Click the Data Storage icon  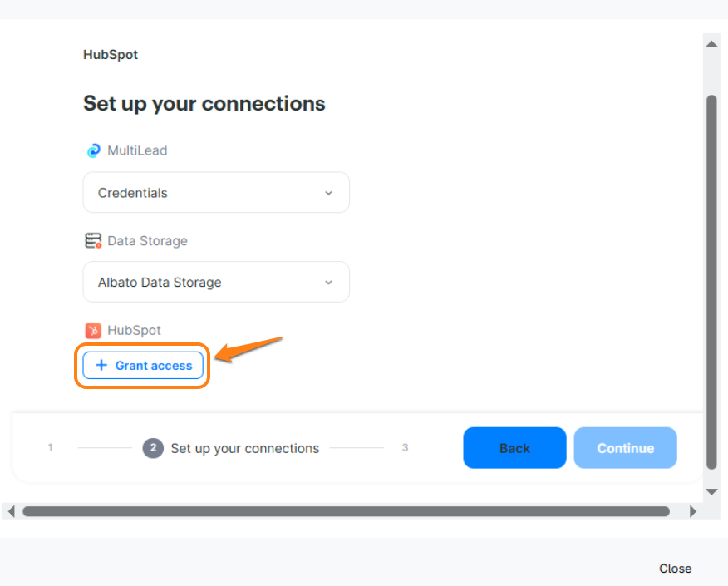coord(93,241)
